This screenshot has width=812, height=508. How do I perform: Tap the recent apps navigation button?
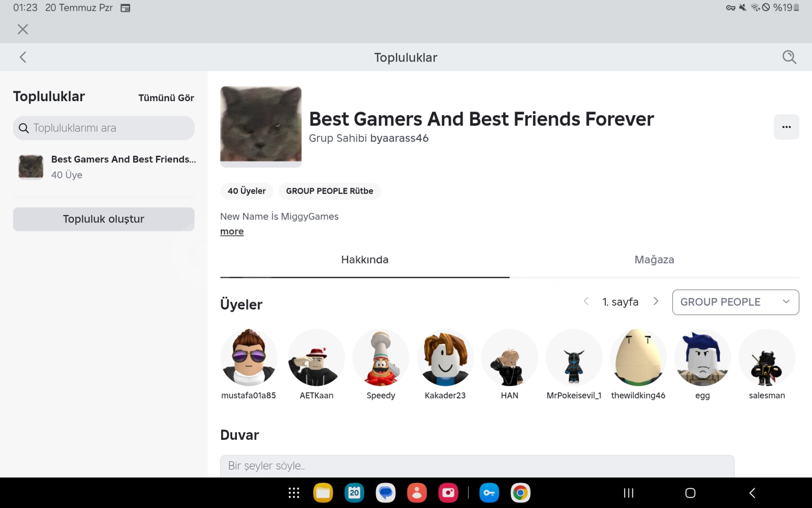pyautogui.click(x=628, y=493)
